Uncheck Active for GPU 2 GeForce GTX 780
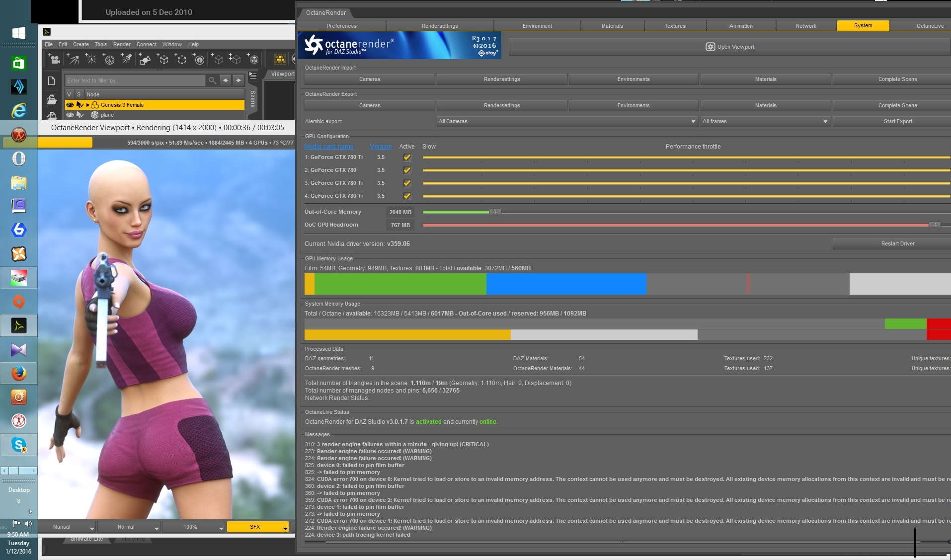Screen dimensions: 951x560 tap(407, 170)
